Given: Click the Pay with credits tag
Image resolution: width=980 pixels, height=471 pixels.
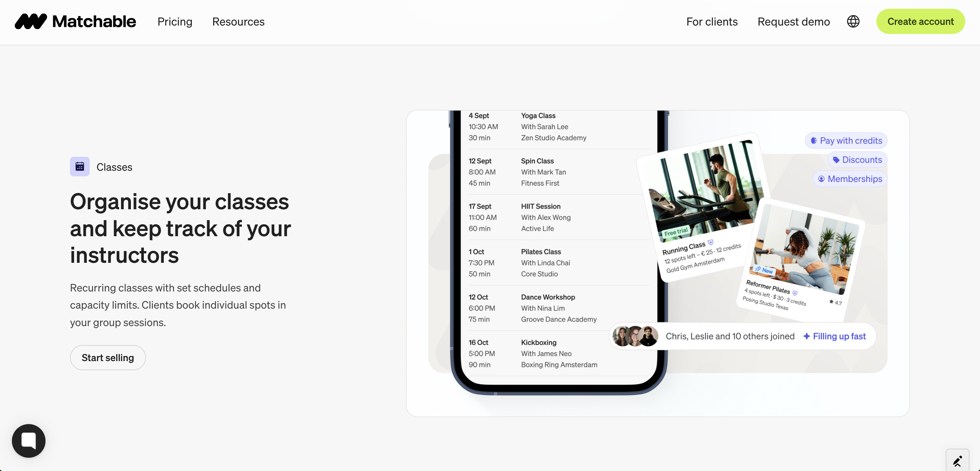Looking at the screenshot, I should point(846,141).
